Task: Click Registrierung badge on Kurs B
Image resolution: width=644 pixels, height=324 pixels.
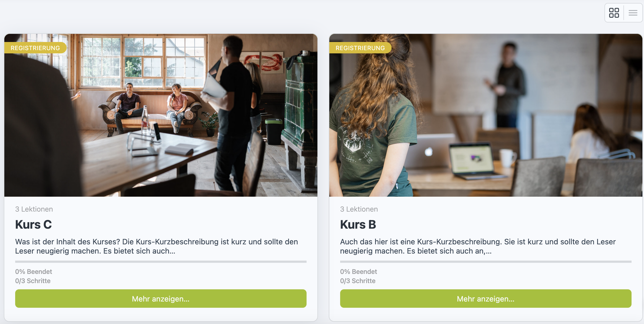Action: point(360,48)
